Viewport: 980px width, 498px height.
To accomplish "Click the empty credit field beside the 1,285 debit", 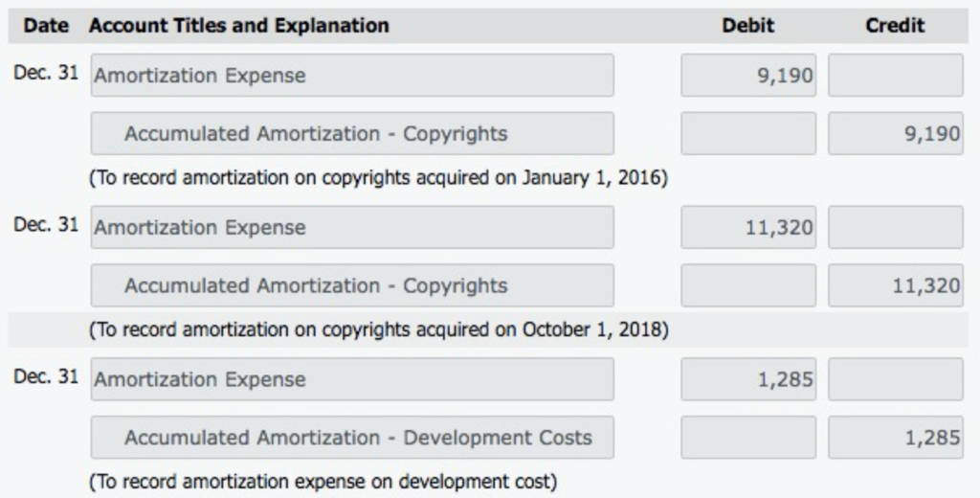I will (x=896, y=379).
